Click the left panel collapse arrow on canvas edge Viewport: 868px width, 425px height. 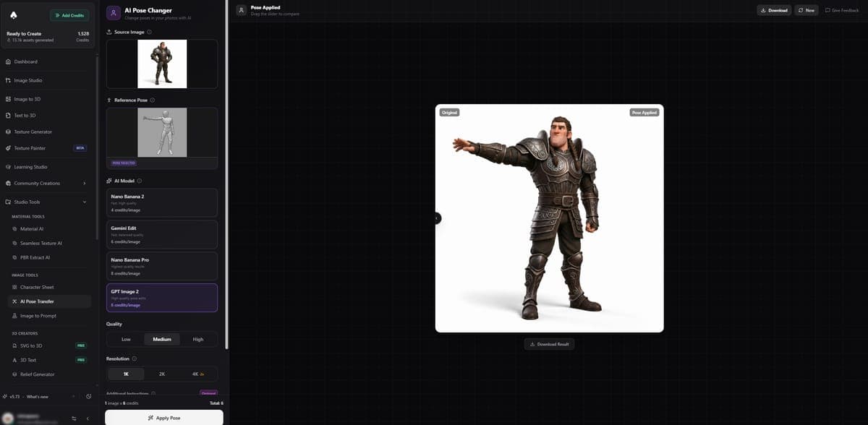(438, 218)
